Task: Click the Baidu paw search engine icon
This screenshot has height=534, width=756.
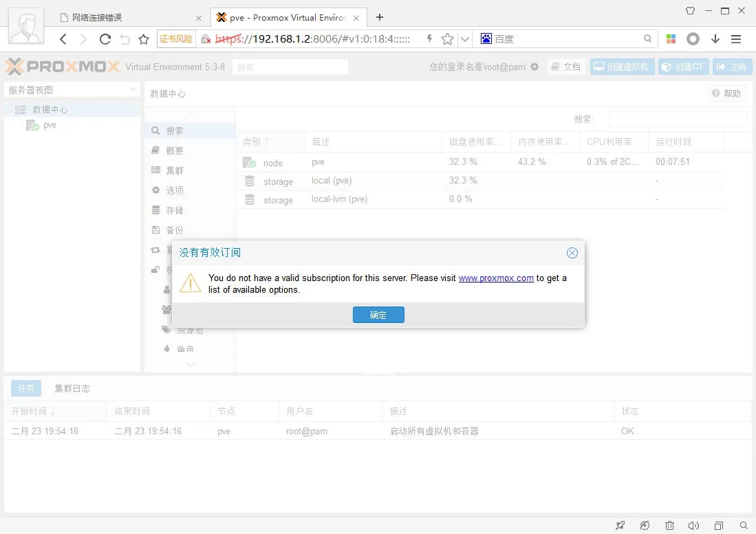Action: point(486,39)
